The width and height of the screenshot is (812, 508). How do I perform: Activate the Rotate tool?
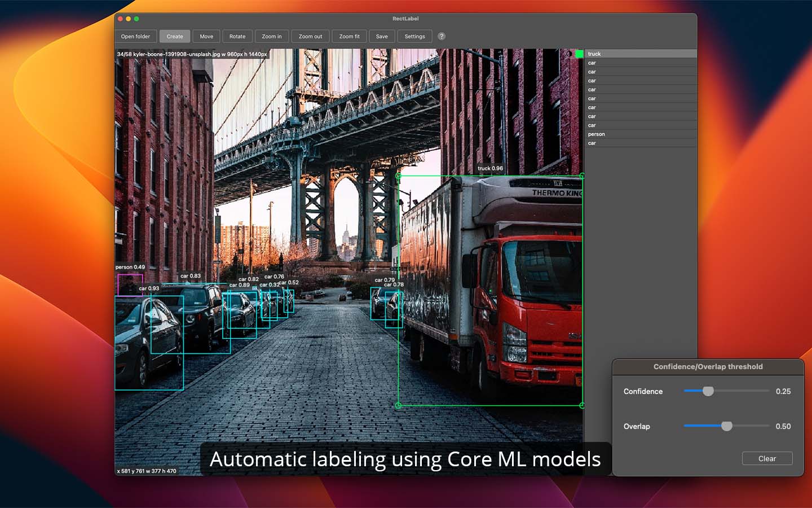point(237,36)
